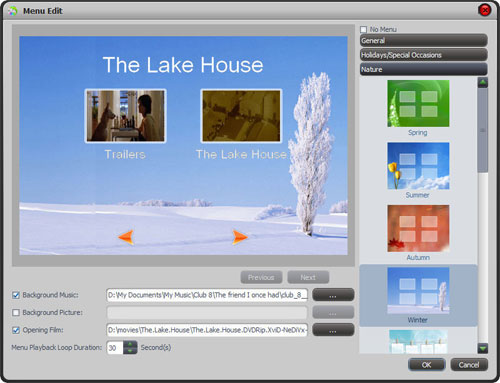Click the template list scrollbar thumb
Image resolution: width=500 pixels, height=383 pixels.
(483, 130)
